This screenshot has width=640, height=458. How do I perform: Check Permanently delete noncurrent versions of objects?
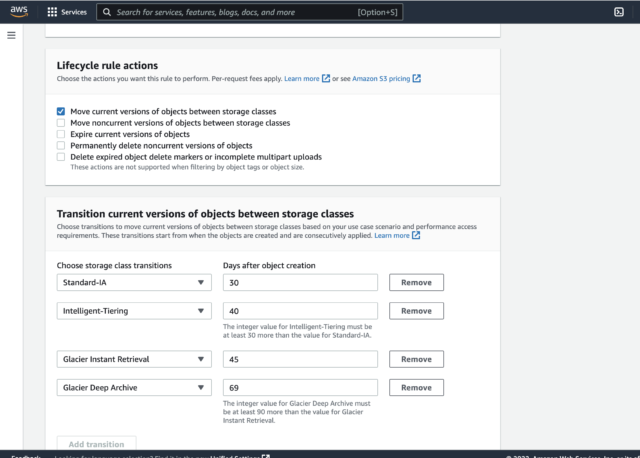click(61, 145)
